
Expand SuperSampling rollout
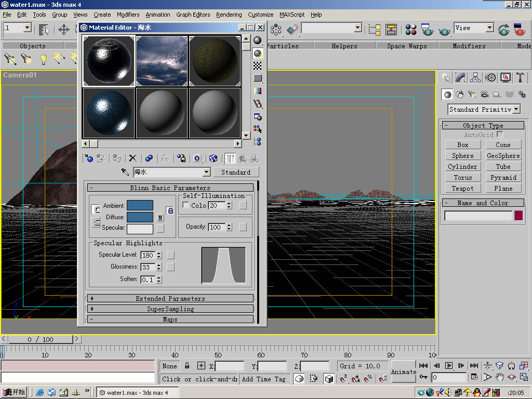pos(170,309)
